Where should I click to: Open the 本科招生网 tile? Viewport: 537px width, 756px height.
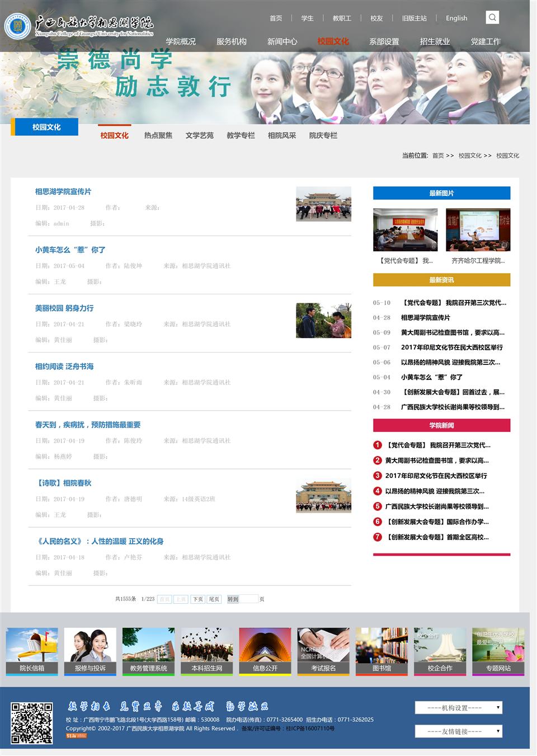[207, 651]
